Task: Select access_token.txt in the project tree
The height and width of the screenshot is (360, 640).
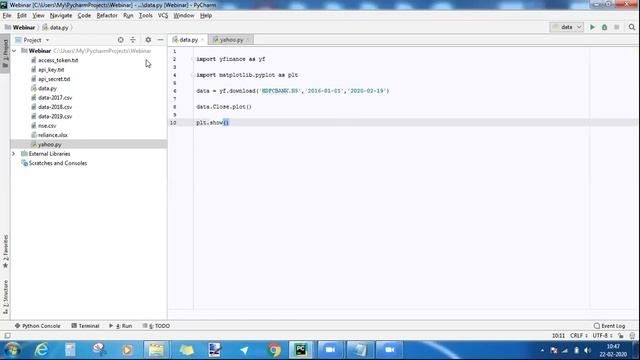Action: pos(58,60)
